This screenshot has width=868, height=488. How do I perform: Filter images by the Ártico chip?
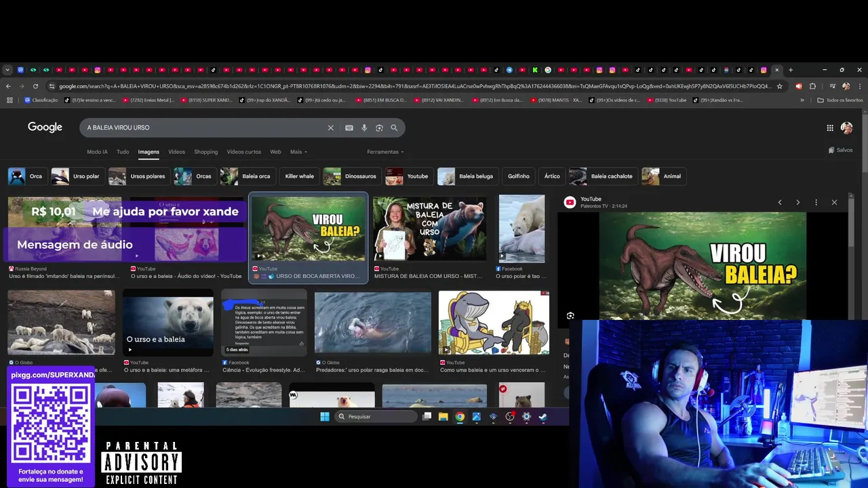pyautogui.click(x=552, y=176)
